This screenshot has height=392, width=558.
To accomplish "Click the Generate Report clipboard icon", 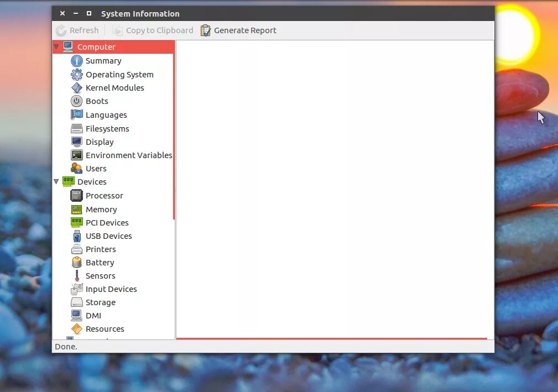I will coord(205,30).
